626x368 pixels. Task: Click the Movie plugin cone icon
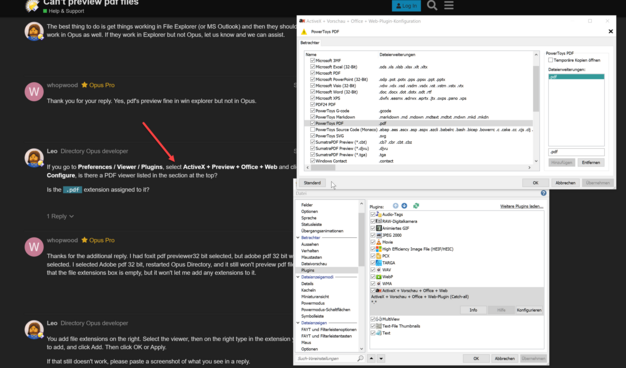pos(379,242)
